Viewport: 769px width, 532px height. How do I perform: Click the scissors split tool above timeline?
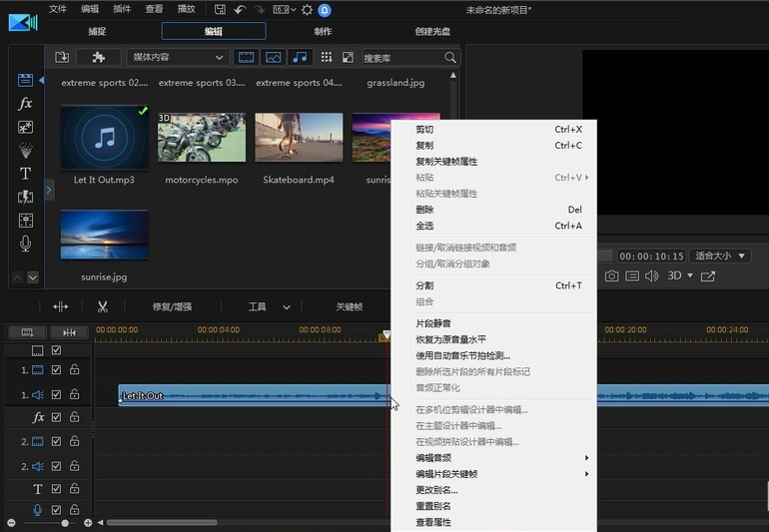point(102,306)
